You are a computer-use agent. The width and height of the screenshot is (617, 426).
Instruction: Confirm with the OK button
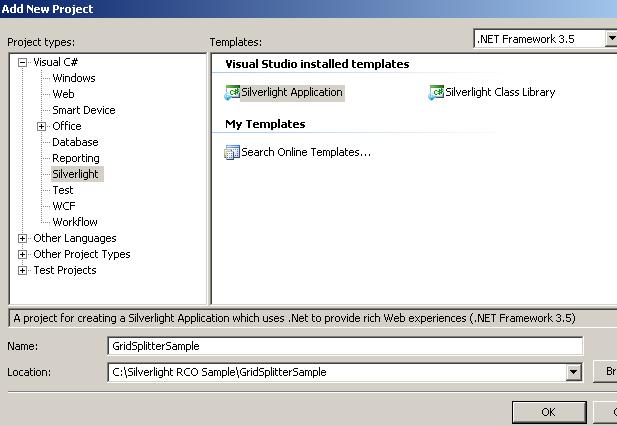549,412
